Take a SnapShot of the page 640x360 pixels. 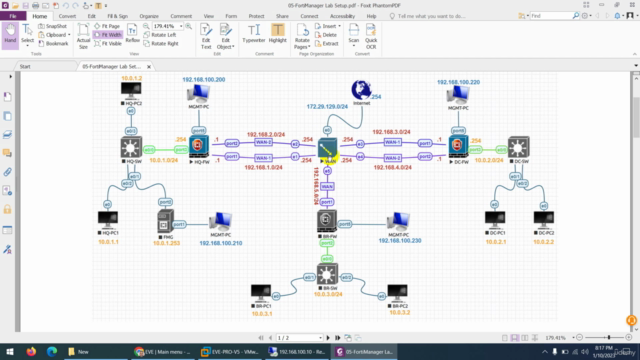coord(53,26)
